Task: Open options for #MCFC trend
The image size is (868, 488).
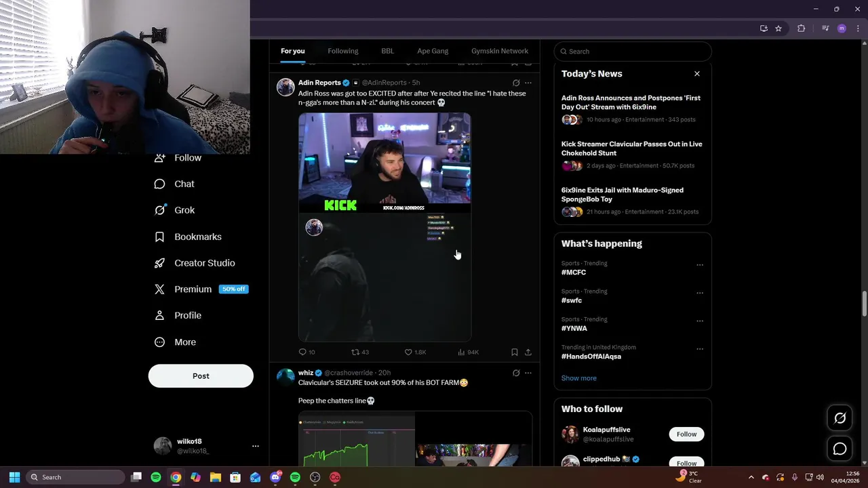Action: point(700,265)
